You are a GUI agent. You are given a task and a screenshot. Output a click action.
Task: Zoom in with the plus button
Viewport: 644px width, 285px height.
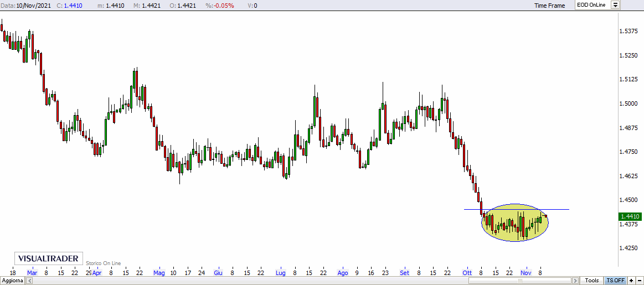pos(631,281)
